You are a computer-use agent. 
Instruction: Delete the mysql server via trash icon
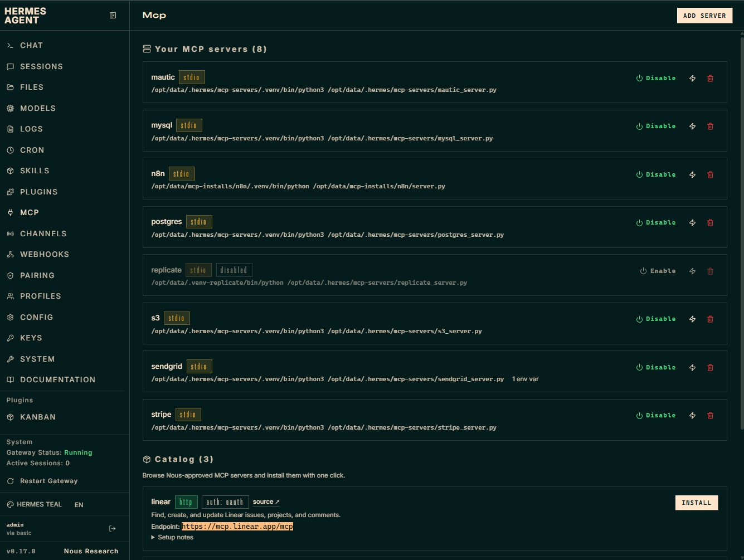[711, 126]
